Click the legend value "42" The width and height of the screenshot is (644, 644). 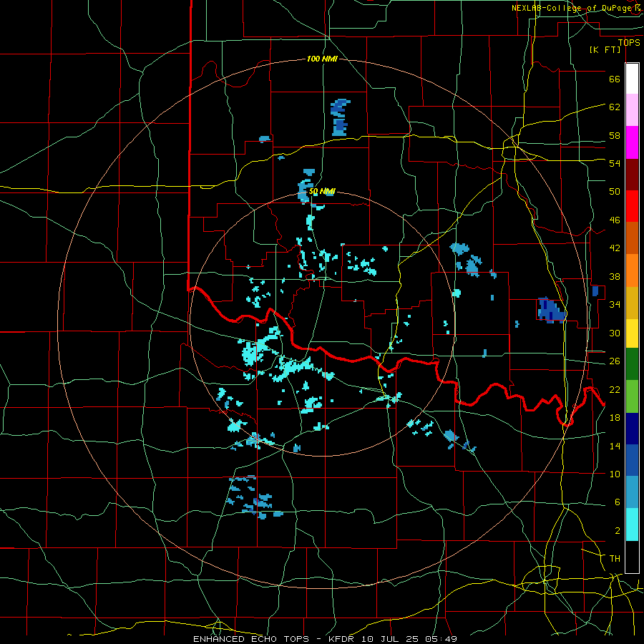coord(615,248)
